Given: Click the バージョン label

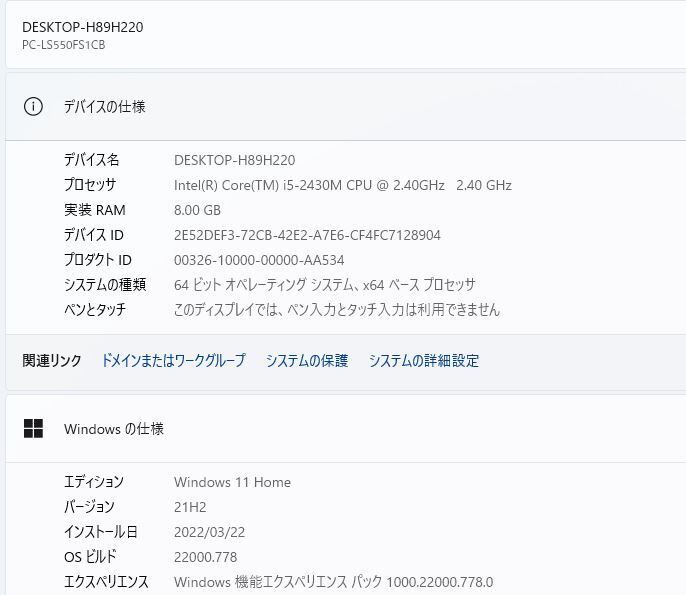Looking at the screenshot, I should click(89, 507).
